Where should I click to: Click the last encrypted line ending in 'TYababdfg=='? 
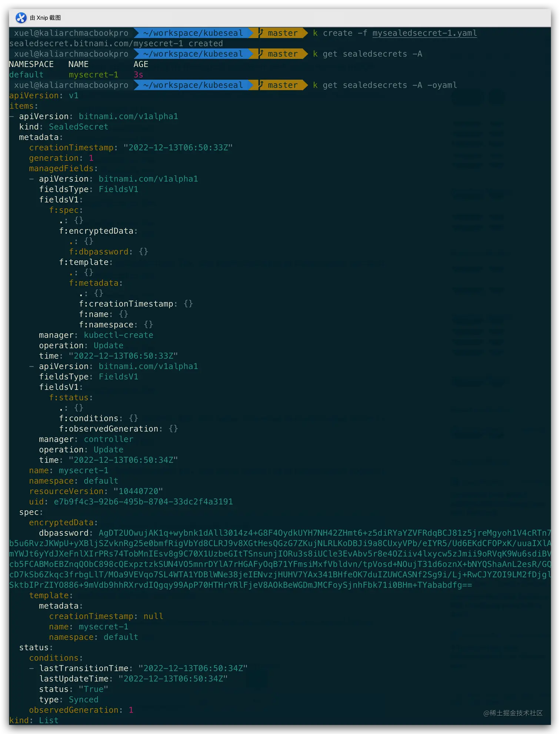(x=240, y=585)
